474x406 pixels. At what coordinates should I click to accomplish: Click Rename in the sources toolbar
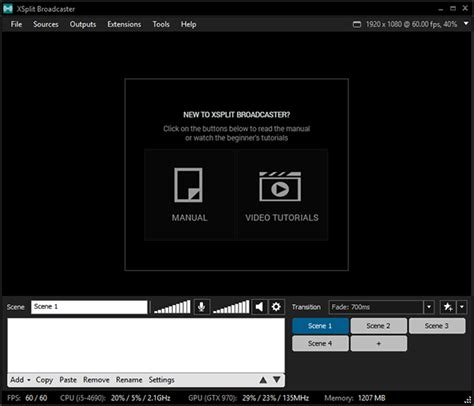coord(129,380)
